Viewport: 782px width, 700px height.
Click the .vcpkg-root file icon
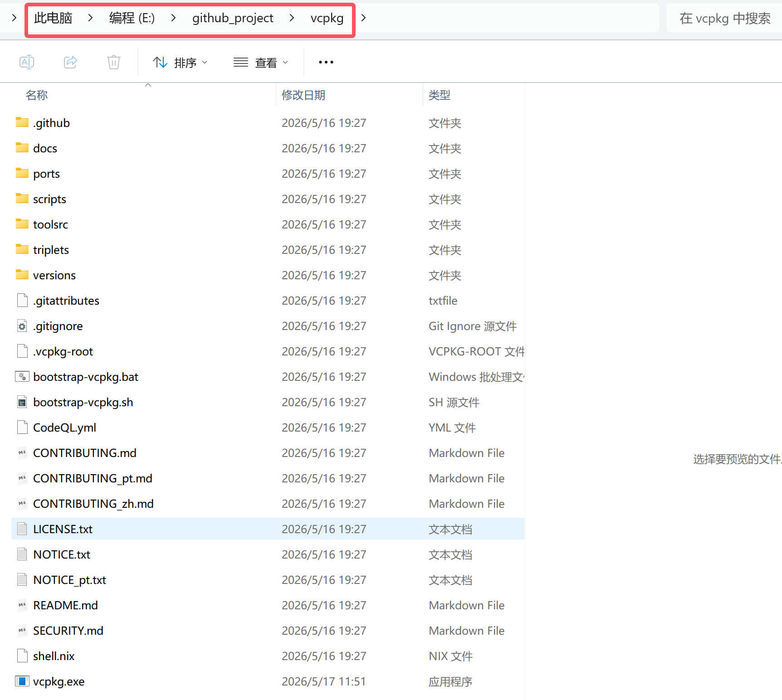point(22,351)
